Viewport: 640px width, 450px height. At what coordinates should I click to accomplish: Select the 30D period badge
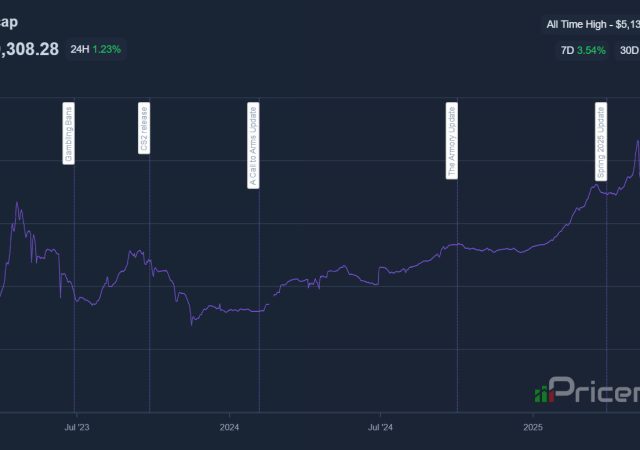tap(630, 49)
